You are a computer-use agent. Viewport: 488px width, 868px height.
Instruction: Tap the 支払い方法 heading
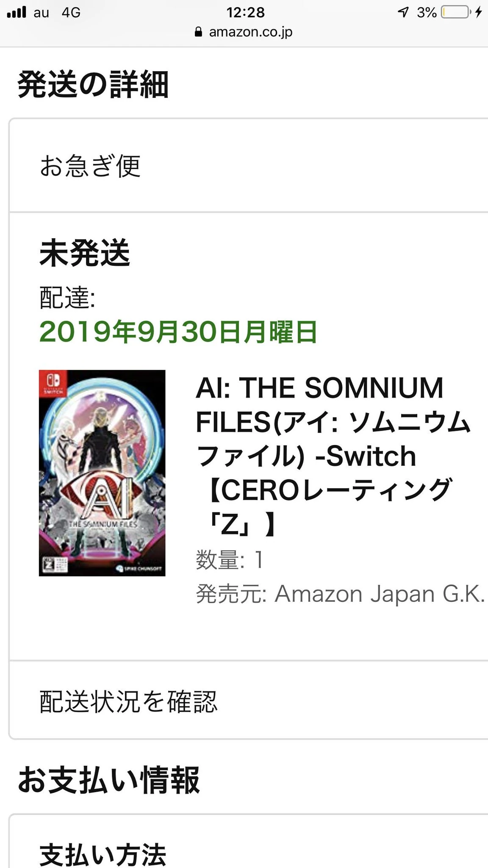103,854
